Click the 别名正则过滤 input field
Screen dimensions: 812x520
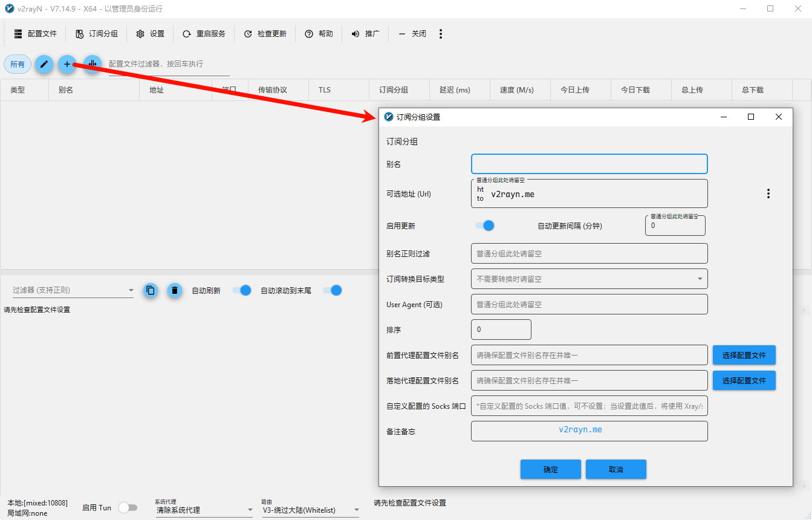click(590, 253)
